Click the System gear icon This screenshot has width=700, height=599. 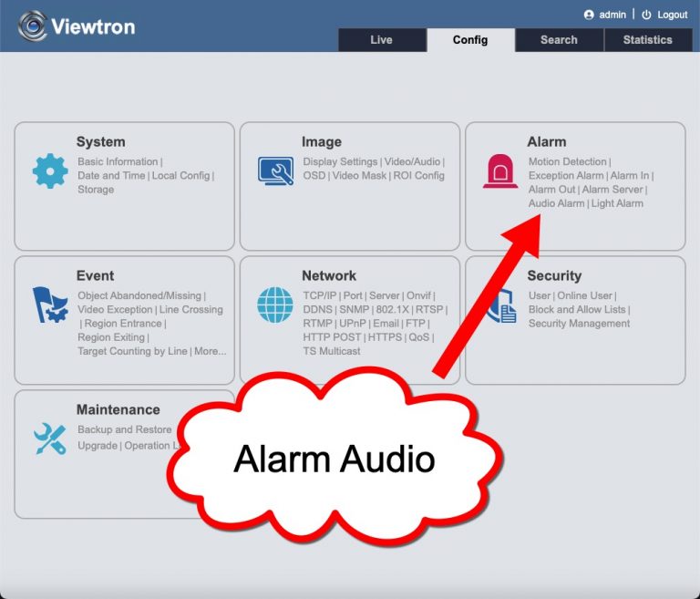tap(50, 170)
